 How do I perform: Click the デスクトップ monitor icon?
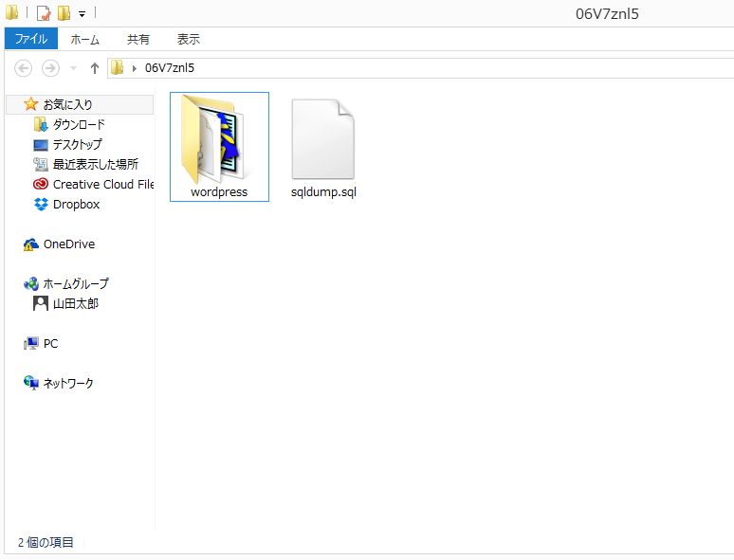[41, 145]
